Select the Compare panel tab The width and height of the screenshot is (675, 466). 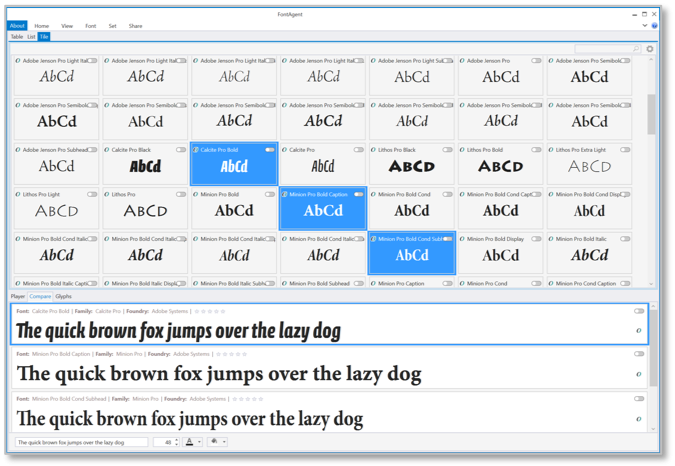click(x=40, y=296)
